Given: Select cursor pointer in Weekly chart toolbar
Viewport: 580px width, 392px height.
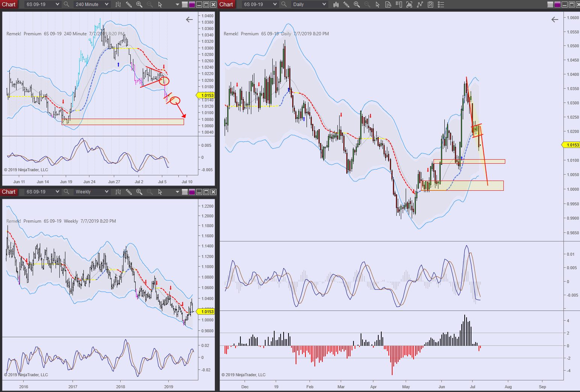Looking at the screenshot, I should click(x=160, y=192).
